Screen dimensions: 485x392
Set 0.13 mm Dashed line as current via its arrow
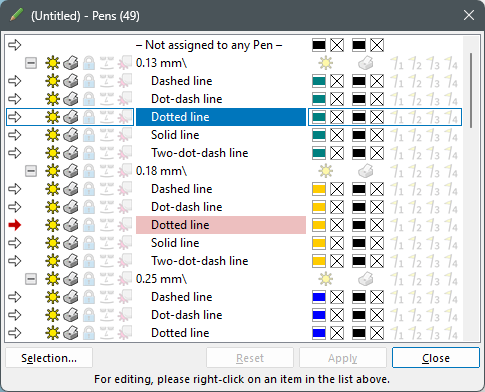15,81
